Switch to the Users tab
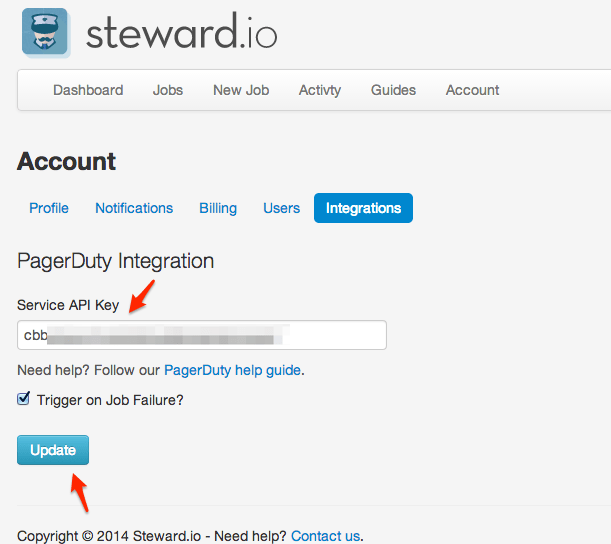 281,208
